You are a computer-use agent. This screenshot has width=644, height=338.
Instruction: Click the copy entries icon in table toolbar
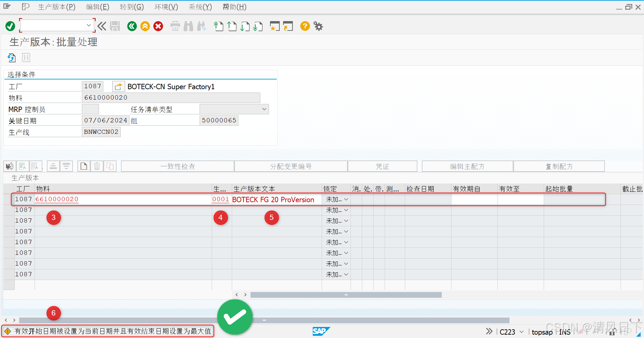110,166
